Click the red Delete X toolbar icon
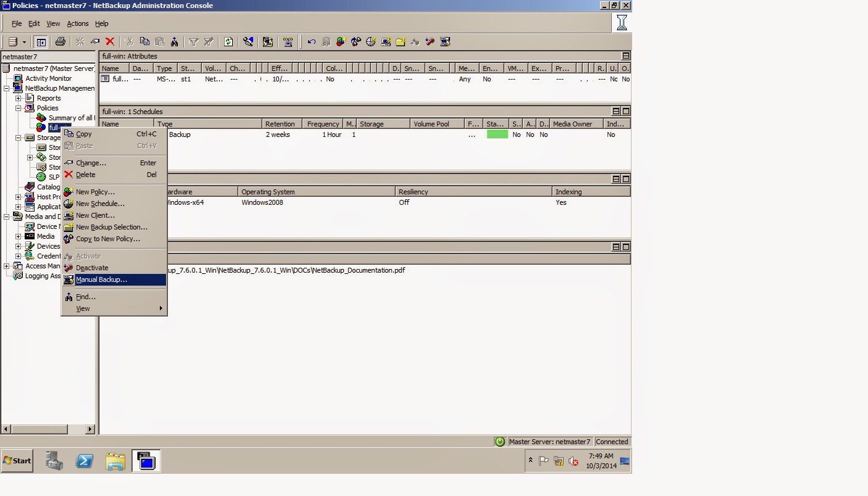Viewport: 868px width, 496px height. pyautogui.click(x=111, y=41)
